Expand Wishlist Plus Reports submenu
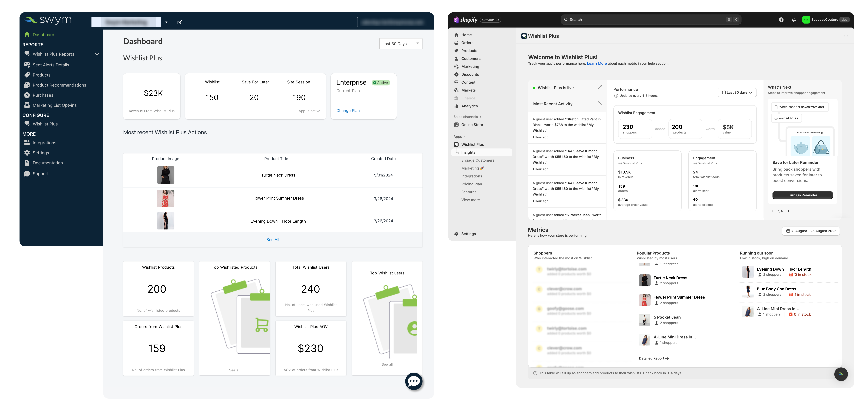Screen dimensions: 868x411 tap(97, 54)
